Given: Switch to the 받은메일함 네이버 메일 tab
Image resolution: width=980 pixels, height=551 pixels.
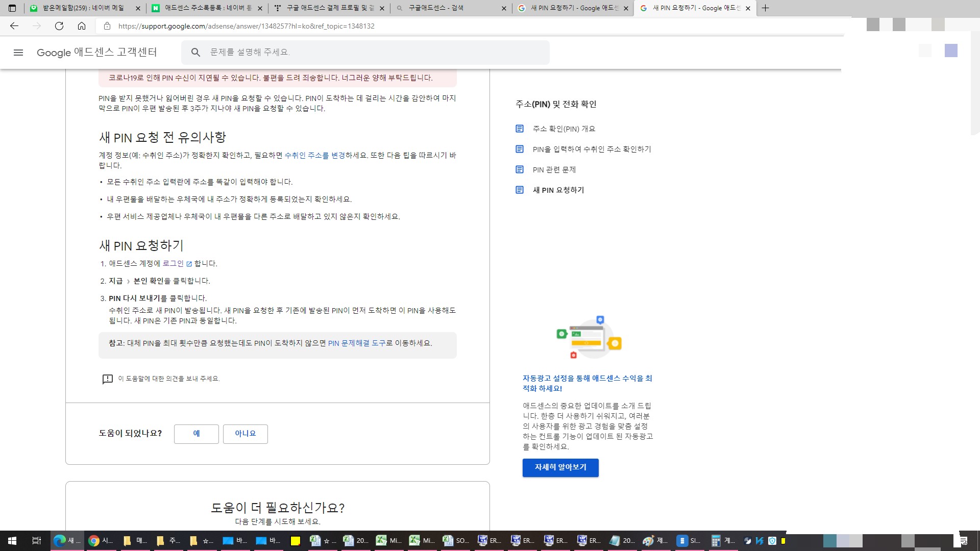Looking at the screenshot, I should [x=85, y=8].
